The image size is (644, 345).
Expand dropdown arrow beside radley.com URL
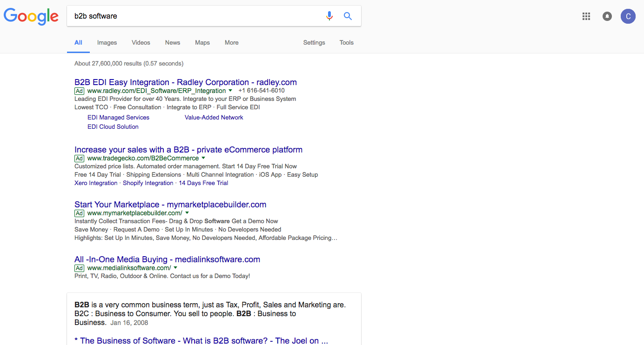[x=230, y=91]
